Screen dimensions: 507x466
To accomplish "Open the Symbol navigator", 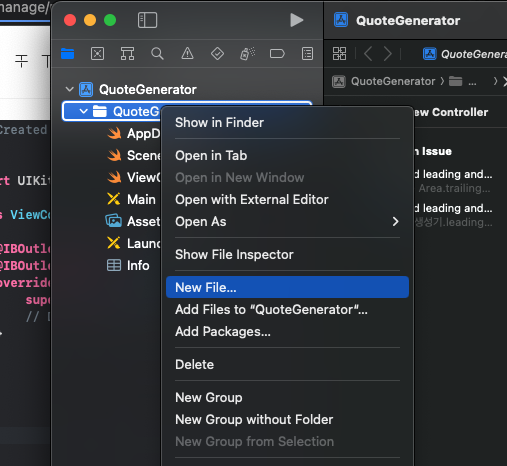I will pyautogui.click(x=127, y=54).
